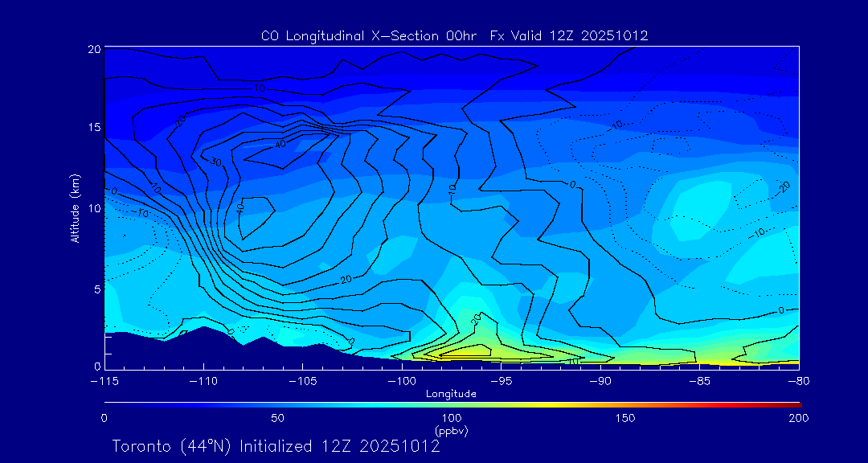Viewport: 868px width, 463px height.
Task: Click the colorbar label 150
Action: pyautogui.click(x=624, y=418)
